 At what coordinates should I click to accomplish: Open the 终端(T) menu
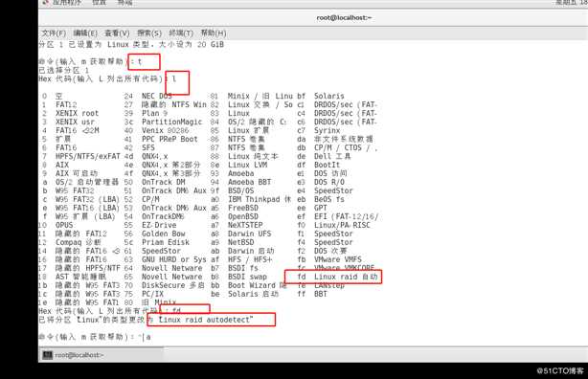click(181, 33)
